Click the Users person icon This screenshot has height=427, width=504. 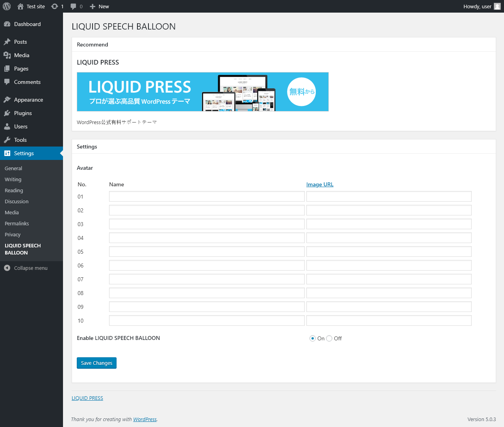click(x=7, y=126)
